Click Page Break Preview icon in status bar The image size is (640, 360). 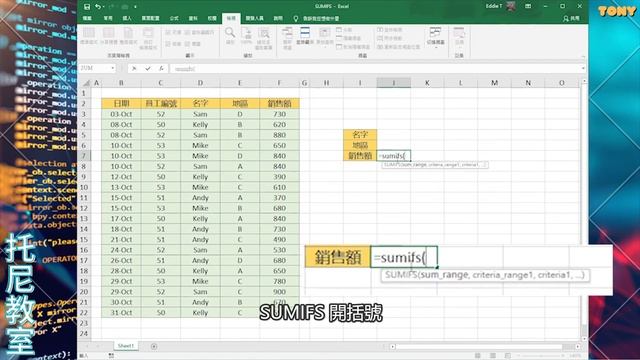(508, 356)
